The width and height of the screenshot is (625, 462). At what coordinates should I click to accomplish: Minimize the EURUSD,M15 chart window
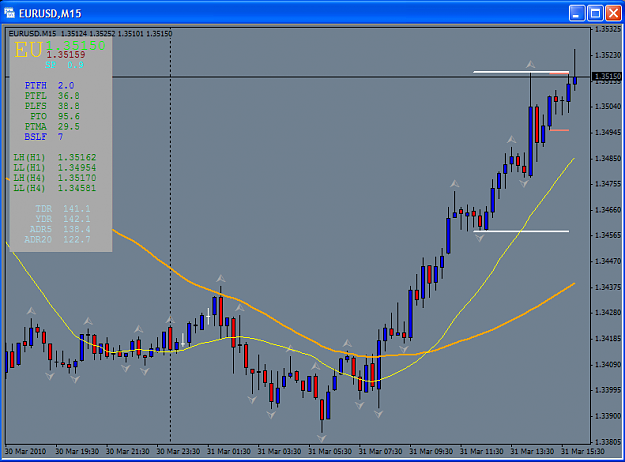click(577, 13)
